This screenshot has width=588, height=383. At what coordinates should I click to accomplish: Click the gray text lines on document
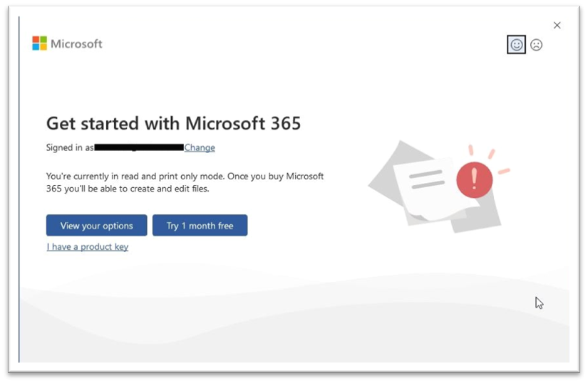pos(427,179)
